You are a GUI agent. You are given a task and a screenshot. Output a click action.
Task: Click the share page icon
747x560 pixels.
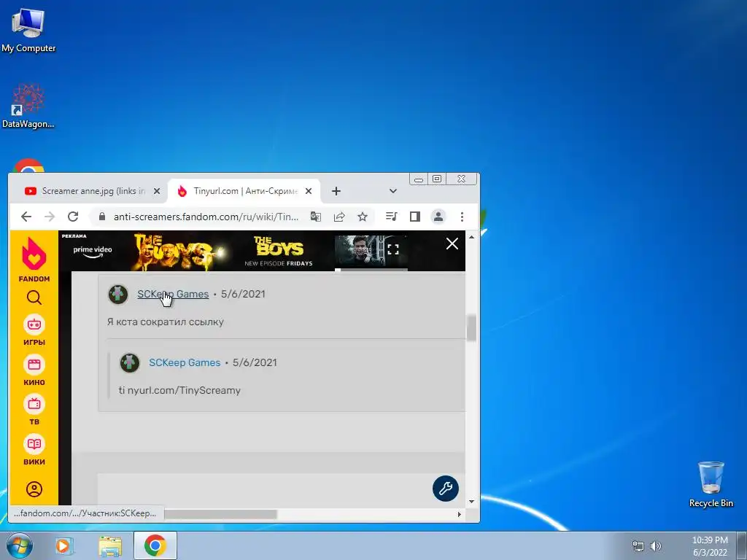click(339, 217)
